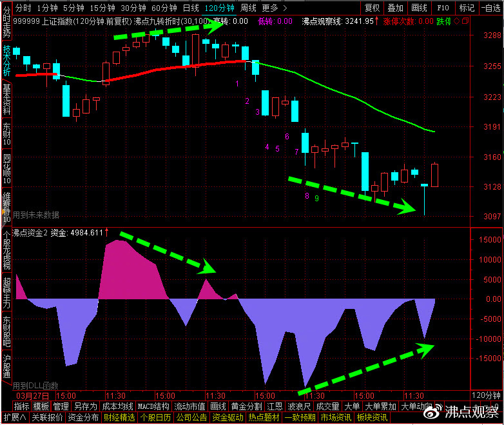Select the 黄金分割 tool

tap(246, 406)
